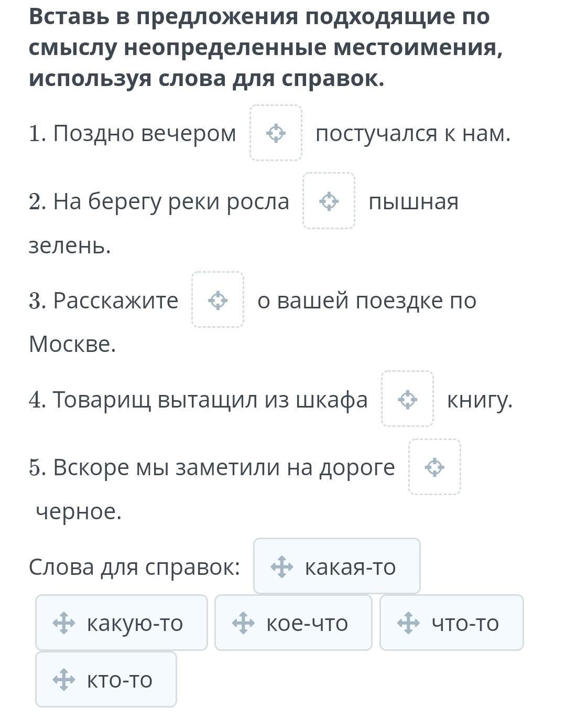Image resolution: width=566 pixels, height=728 pixels.
Task: Click the words 'постучался к нам'
Action: coord(412,133)
